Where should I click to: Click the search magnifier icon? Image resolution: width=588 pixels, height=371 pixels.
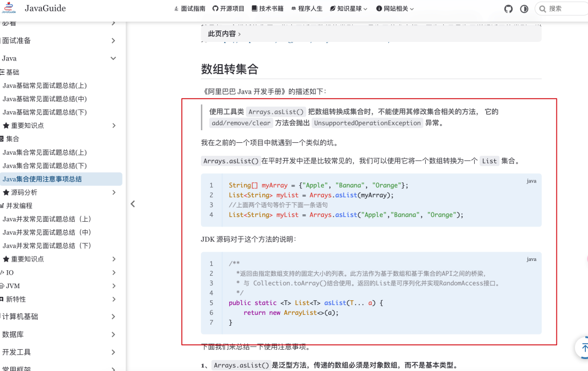(542, 9)
